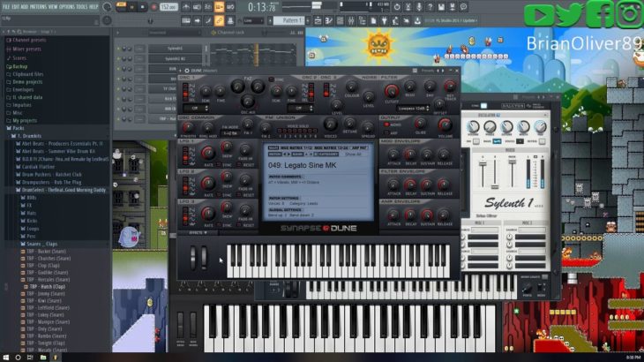This screenshot has width=644, height=362.
Task: Open the green Twitter bird icon
Action: (570, 13)
